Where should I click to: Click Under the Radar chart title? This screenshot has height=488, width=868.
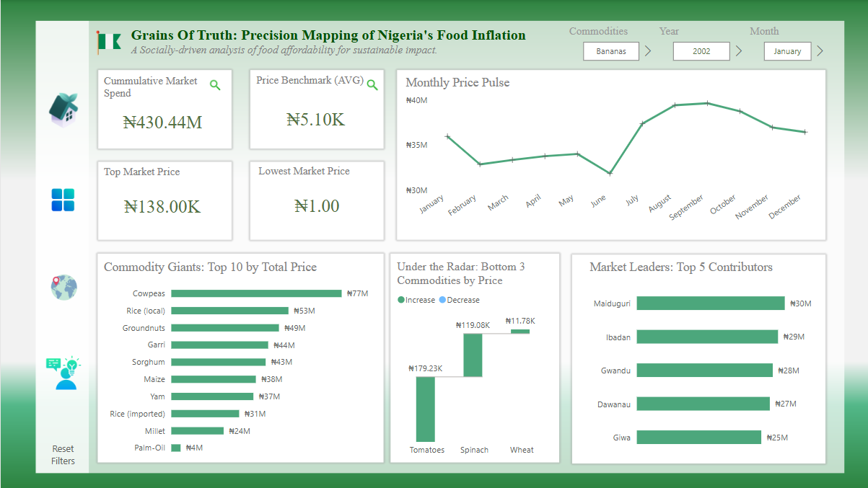(x=461, y=273)
